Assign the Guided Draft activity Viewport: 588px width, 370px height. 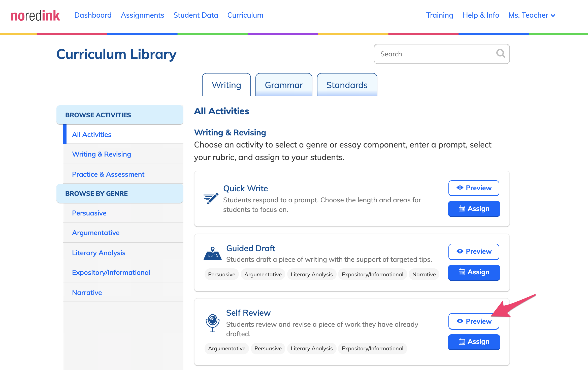click(x=474, y=272)
